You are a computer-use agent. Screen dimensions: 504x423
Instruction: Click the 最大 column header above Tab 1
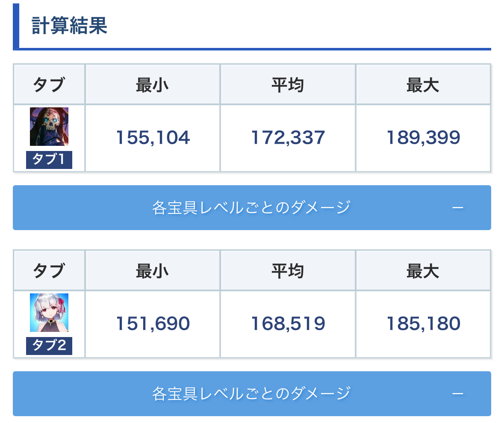click(423, 86)
